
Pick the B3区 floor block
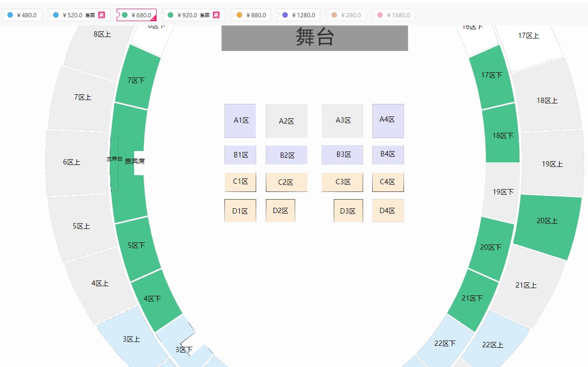(342, 155)
